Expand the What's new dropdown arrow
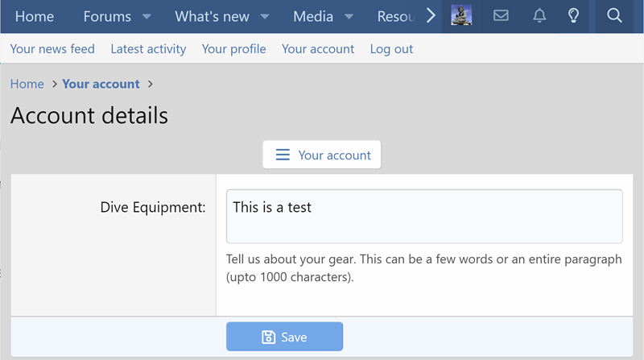 [x=265, y=17]
